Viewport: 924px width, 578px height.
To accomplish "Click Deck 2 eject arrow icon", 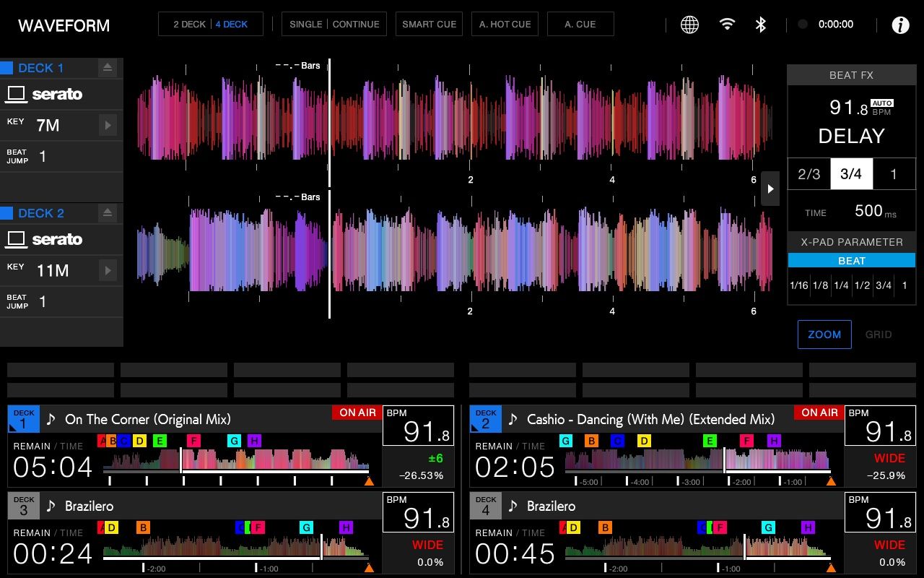I will 108,213.
